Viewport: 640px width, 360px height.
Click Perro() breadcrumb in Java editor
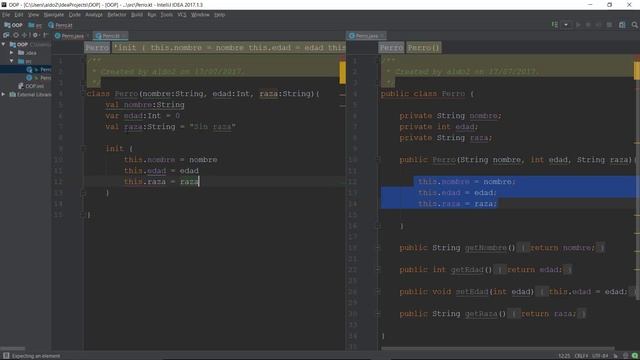click(x=424, y=48)
